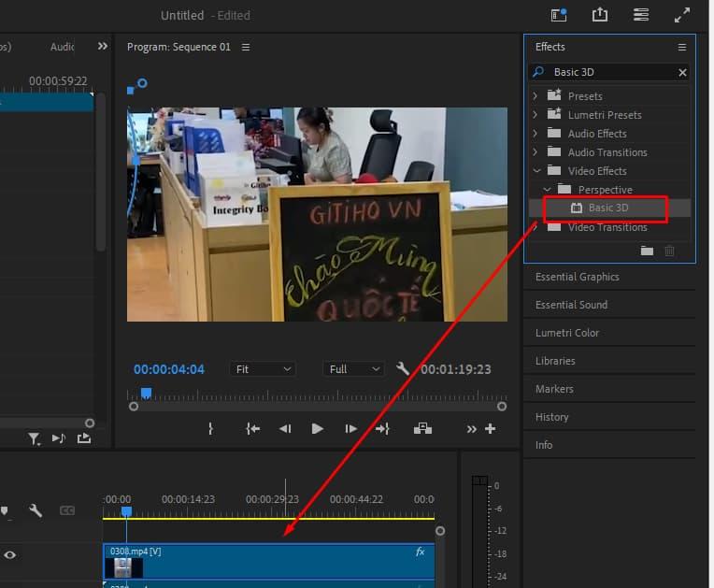This screenshot has width=714, height=588.
Task: Open the Fit zoom level dropdown
Action: click(263, 369)
